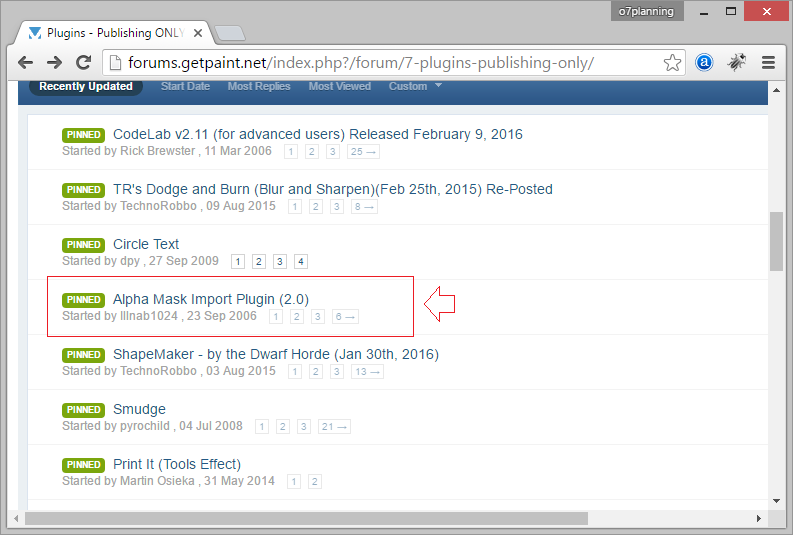Go to last page 25 of CodeLab
This screenshot has height=535, width=793.
click(363, 152)
